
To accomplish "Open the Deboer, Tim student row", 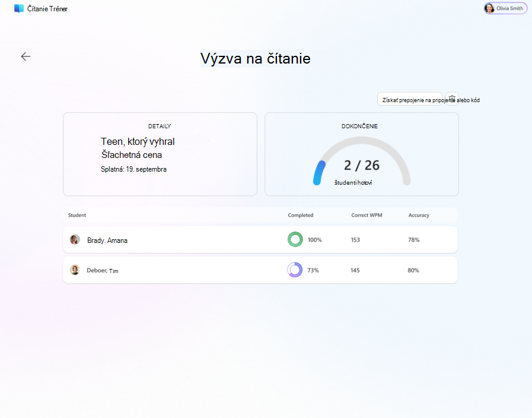I will (260, 270).
